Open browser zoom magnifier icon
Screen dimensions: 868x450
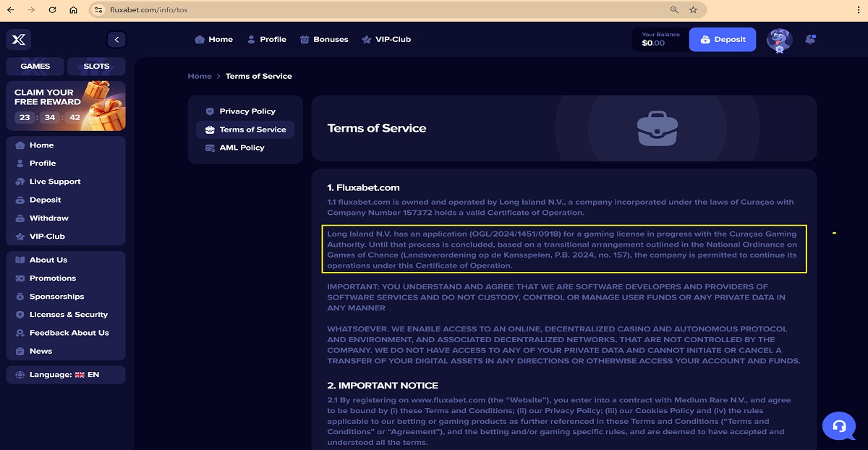[674, 10]
